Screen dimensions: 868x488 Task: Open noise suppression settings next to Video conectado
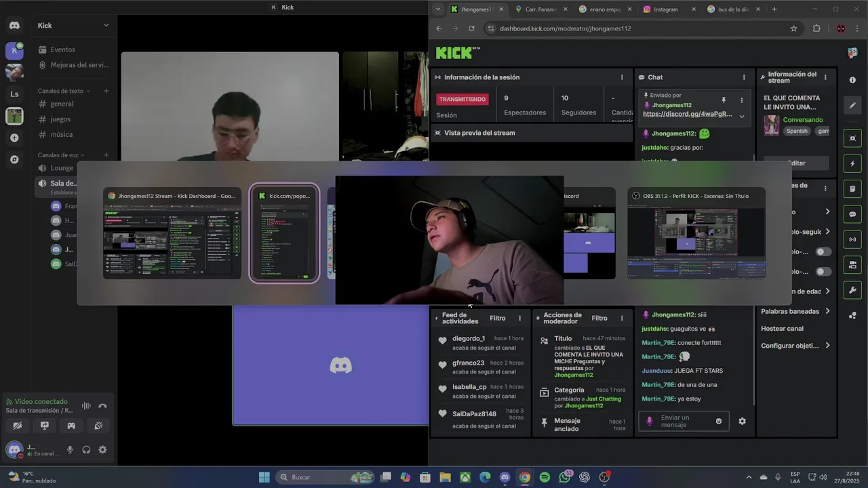(86, 405)
